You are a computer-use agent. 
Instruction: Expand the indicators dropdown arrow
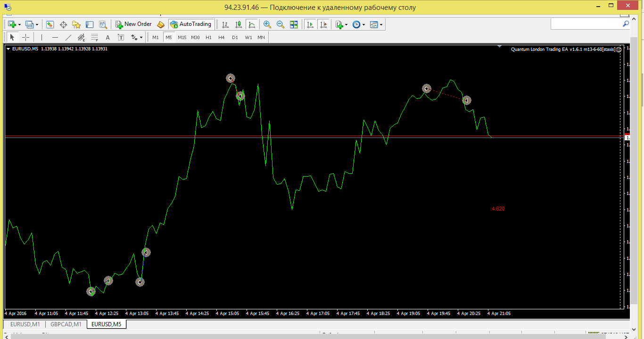(x=347, y=24)
